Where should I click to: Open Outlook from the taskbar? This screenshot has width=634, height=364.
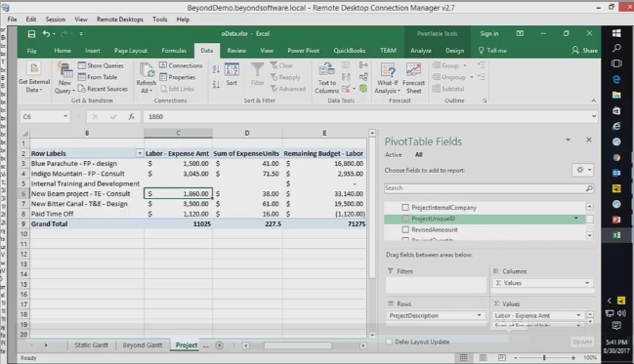(616, 173)
